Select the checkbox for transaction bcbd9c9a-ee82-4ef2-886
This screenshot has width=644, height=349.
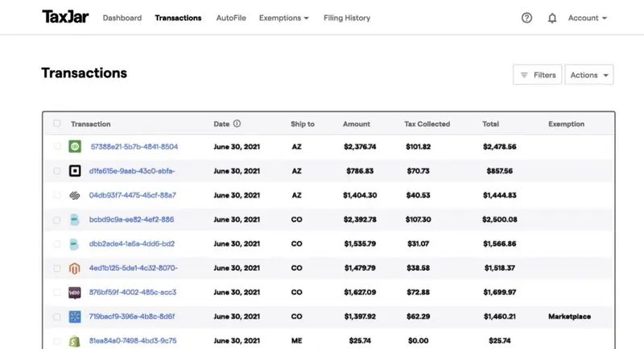[x=57, y=219]
